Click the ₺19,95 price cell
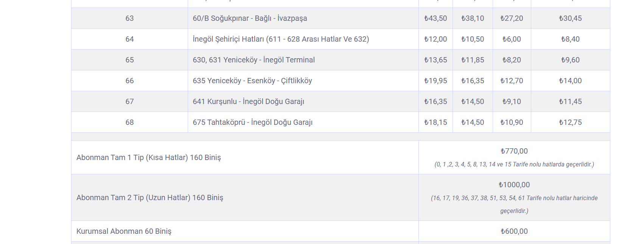This screenshot has width=644, height=244. (x=436, y=81)
